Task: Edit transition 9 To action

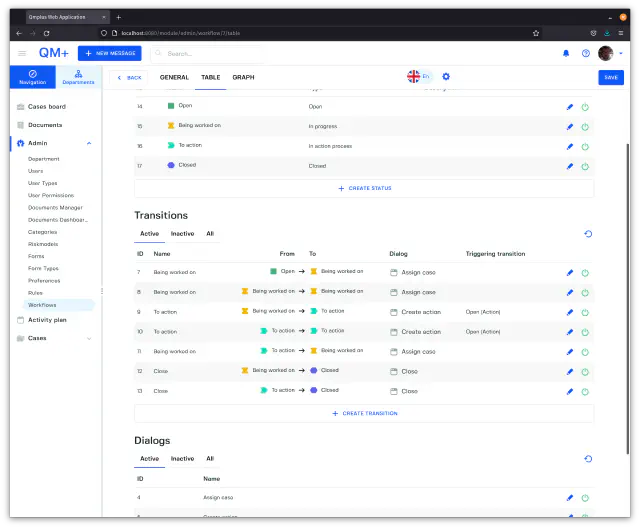Action: (570, 313)
